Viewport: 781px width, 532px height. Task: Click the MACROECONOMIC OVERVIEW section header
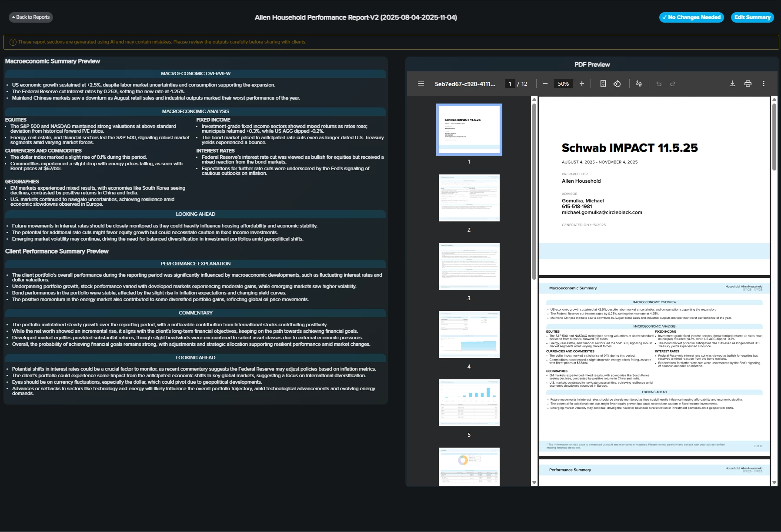pyautogui.click(x=196, y=74)
